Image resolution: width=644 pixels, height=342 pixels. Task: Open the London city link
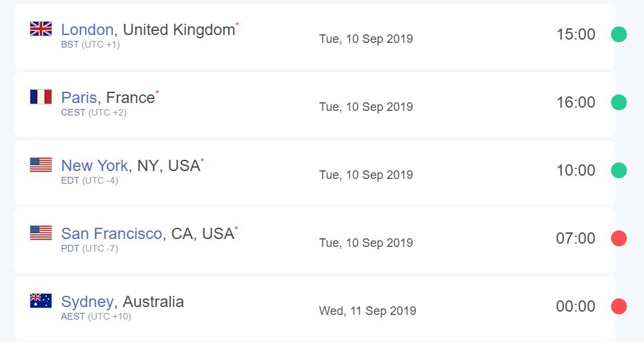click(x=87, y=30)
